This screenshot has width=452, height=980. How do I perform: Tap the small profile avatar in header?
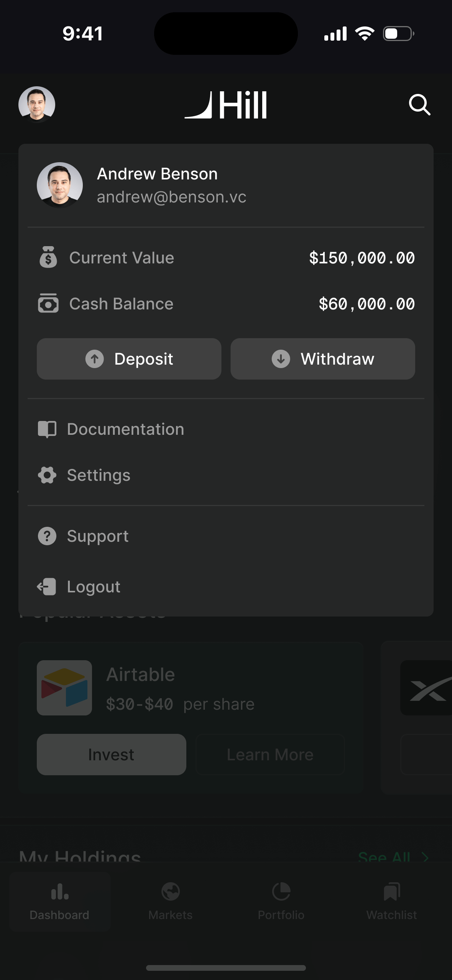[x=37, y=104]
